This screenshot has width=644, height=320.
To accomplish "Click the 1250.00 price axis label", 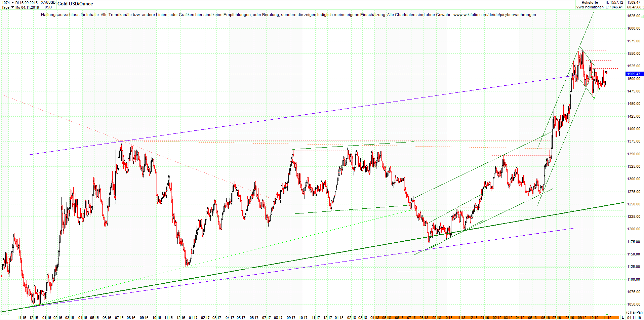I will pyautogui.click(x=634, y=204).
